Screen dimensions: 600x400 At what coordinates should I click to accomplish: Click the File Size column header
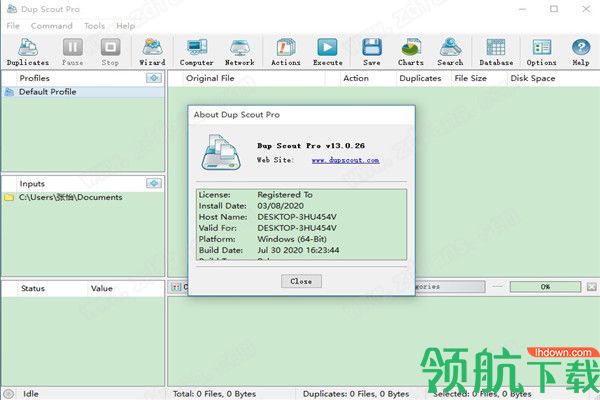[471, 78]
